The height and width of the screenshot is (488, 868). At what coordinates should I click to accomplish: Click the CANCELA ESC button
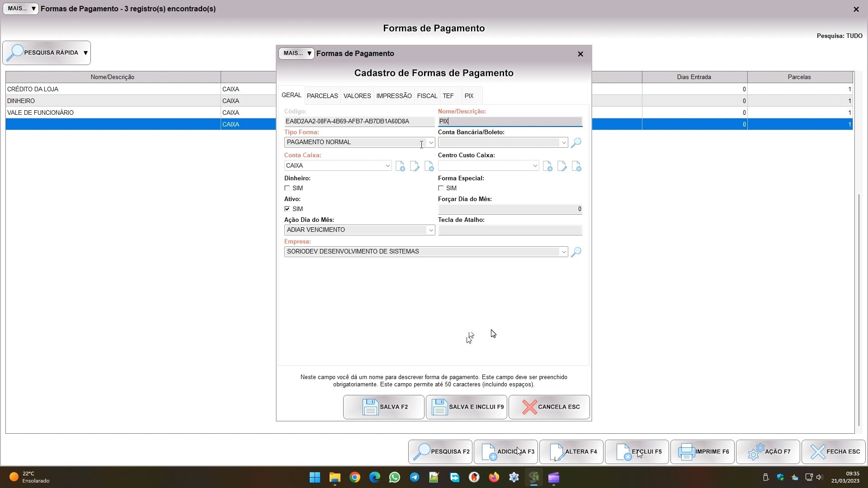(549, 407)
